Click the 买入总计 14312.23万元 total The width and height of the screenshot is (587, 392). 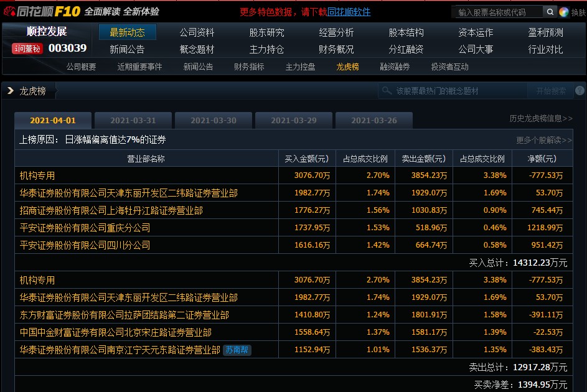pyautogui.click(x=518, y=263)
